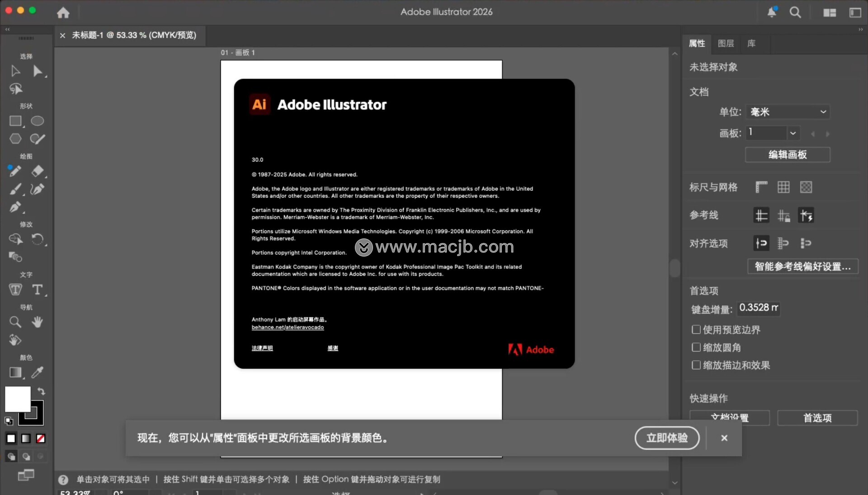Enable 缩放描边和效果 checkbox

[x=696, y=365]
